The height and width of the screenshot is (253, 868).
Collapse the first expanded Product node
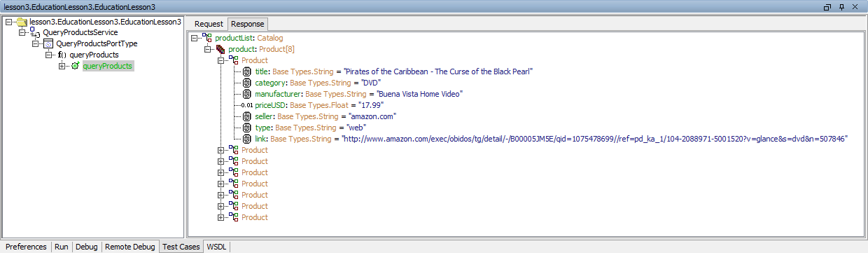pos(222,60)
